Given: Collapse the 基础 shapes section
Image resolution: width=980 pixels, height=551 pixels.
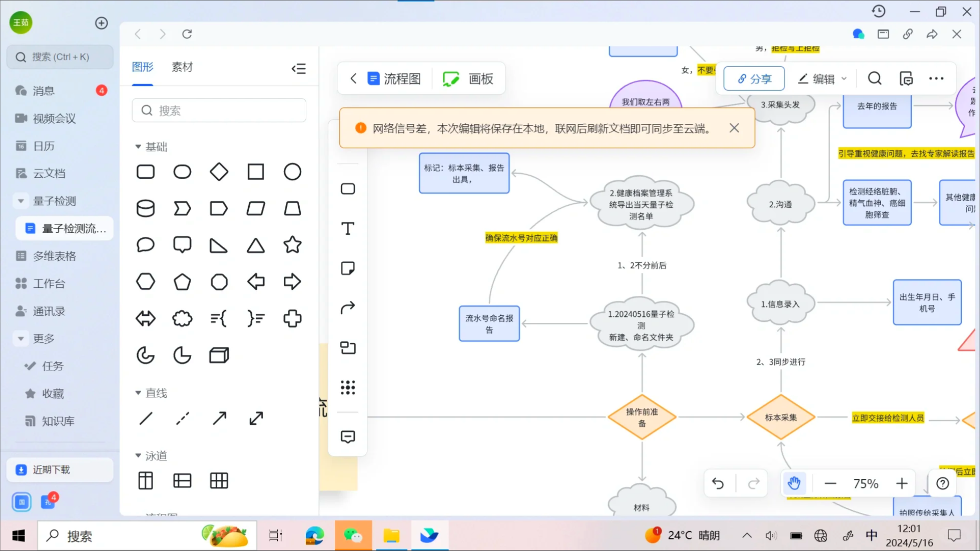Looking at the screenshot, I should click(138, 147).
